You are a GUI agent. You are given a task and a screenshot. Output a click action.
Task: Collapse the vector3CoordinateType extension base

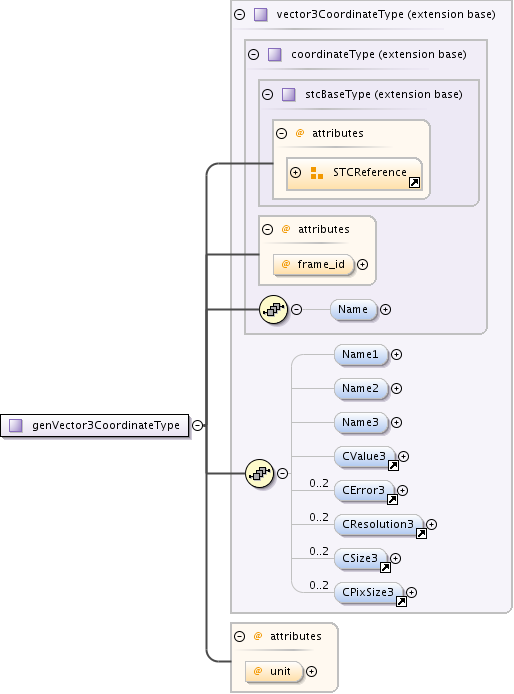[x=240, y=15]
